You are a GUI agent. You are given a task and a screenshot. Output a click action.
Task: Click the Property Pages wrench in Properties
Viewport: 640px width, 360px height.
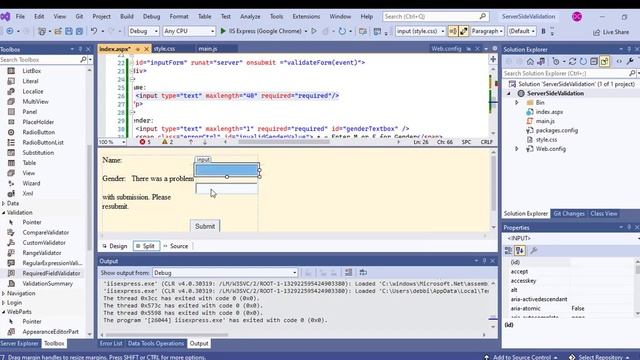coord(533,251)
